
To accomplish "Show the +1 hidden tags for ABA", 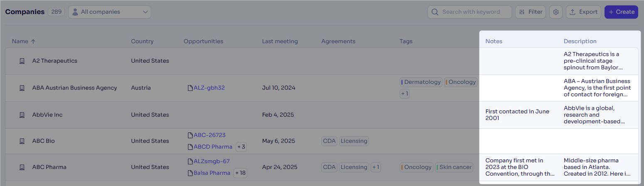I will [405, 94].
